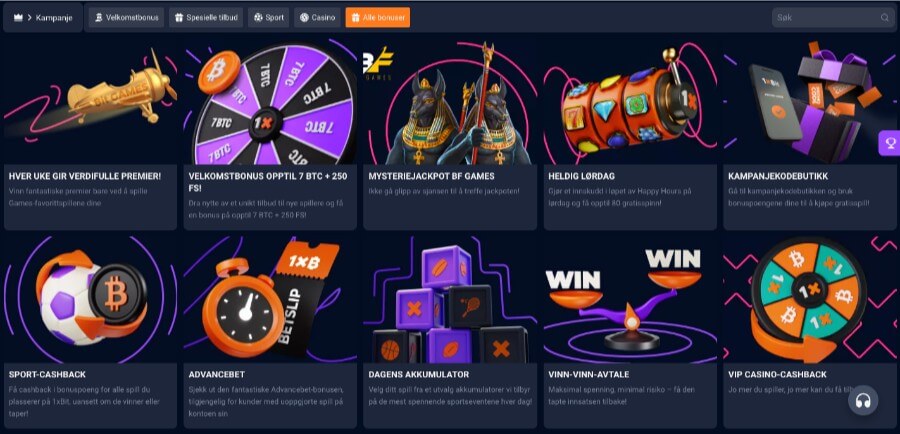Click the purple trophy side button

coord(890,143)
